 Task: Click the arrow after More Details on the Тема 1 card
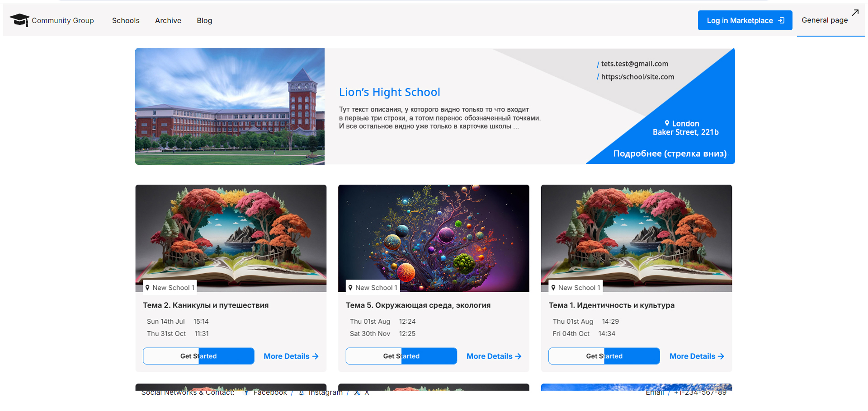pyautogui.click(x=721, y=356)
